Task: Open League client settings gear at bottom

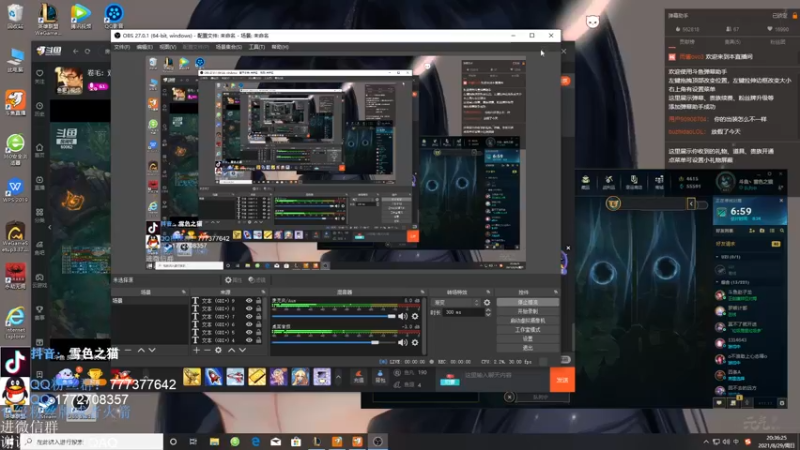Action: pyautogui.click(x=782, y=403)
